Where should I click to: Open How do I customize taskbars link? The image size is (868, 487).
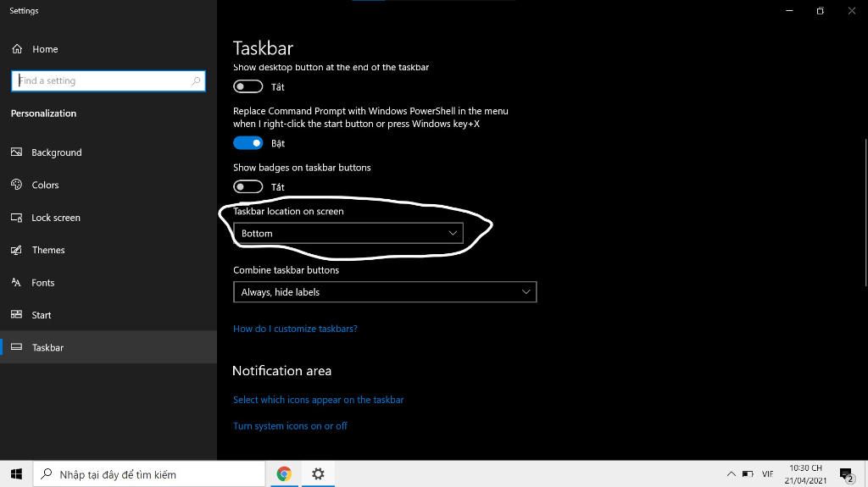click(x=295, y=329)
